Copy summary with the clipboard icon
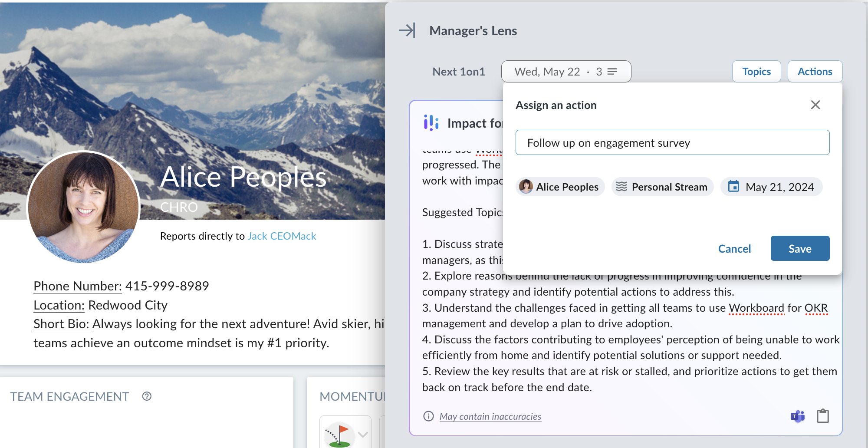The height and width of the screenshot is (448, 868). [823, 416]
